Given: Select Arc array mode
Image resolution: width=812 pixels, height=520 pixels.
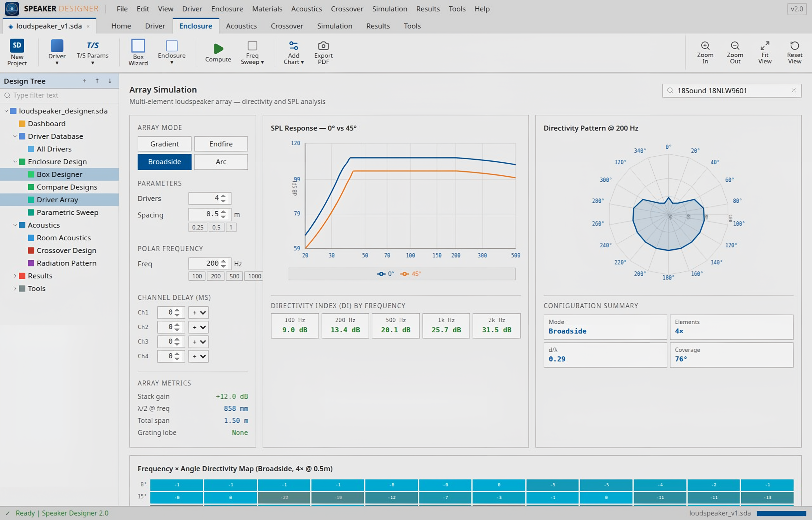Looking at the screenshot, I should coord(221,162).
